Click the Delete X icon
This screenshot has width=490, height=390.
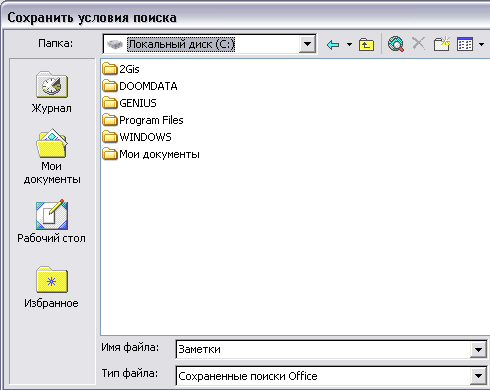[418, 43]
